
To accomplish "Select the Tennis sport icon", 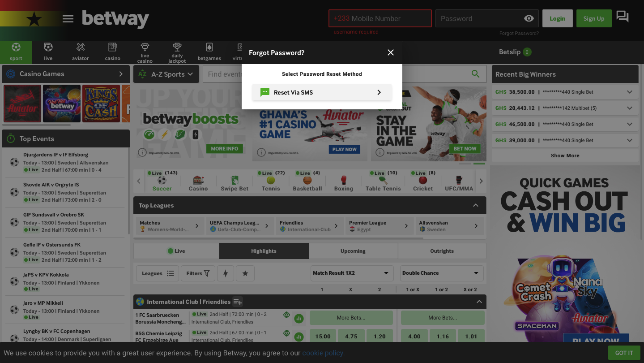I will tap(271, 181).
